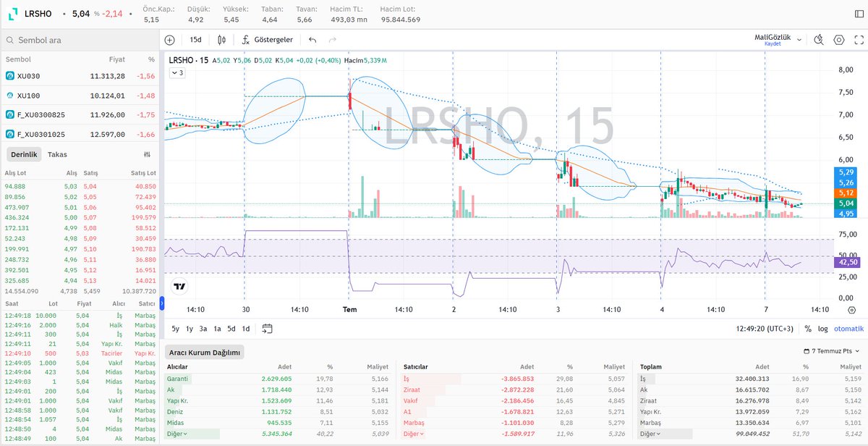This screenshot has width=868, height=446.
Task: Click the orange 5,12 price label
Action: [x=846, y=193]
